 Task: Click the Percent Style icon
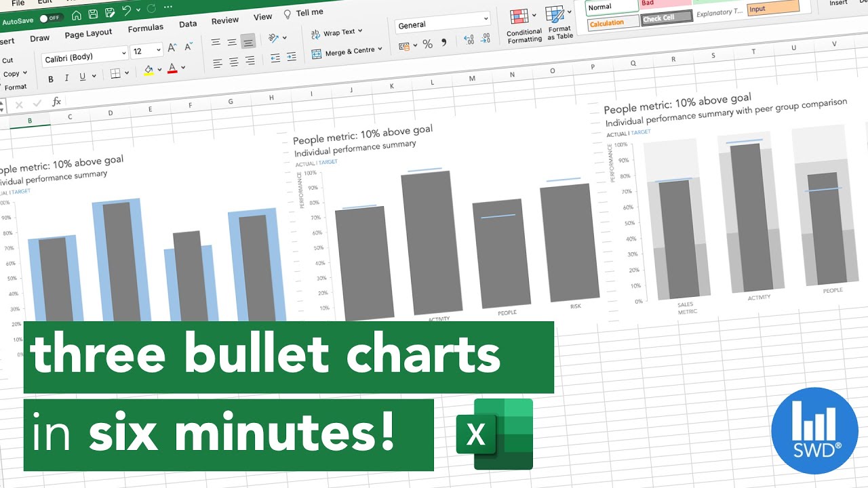coord(428,44)
